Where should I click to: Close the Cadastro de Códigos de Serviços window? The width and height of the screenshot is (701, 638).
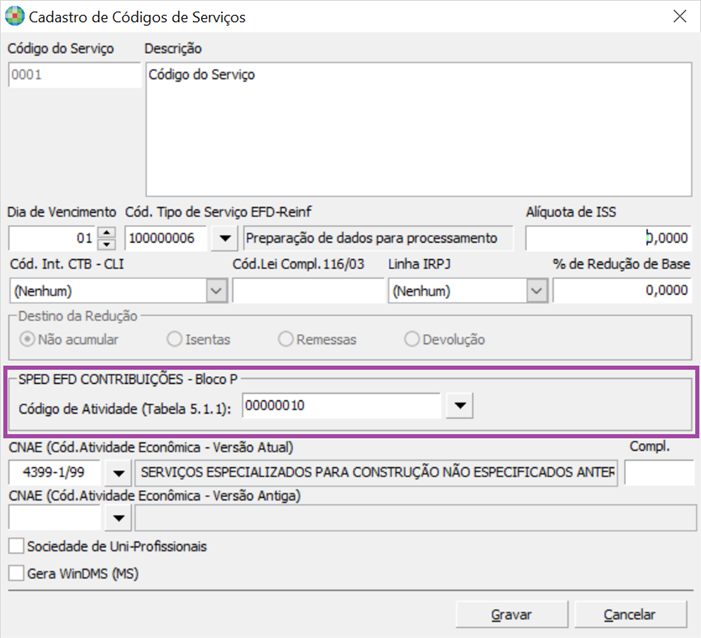pyautogui.click(x=679, y=17)
